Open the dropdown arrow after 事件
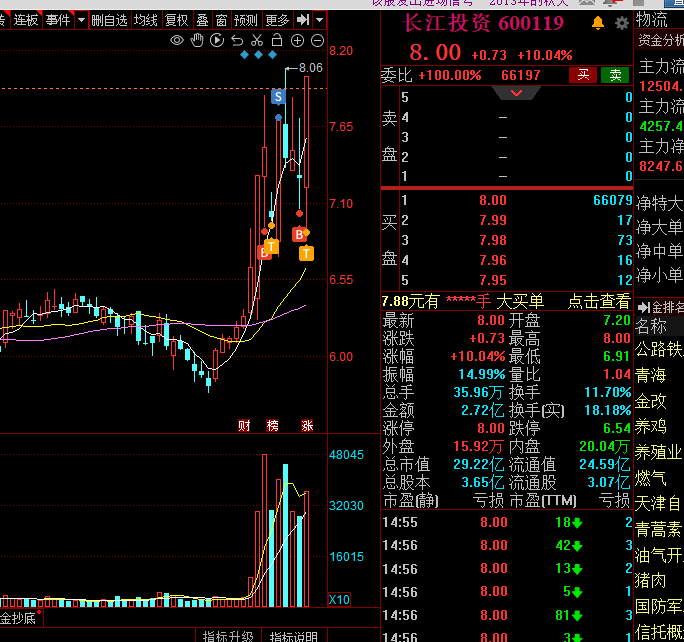The height and width of the screenshot is (642, 684). [81, 20]
